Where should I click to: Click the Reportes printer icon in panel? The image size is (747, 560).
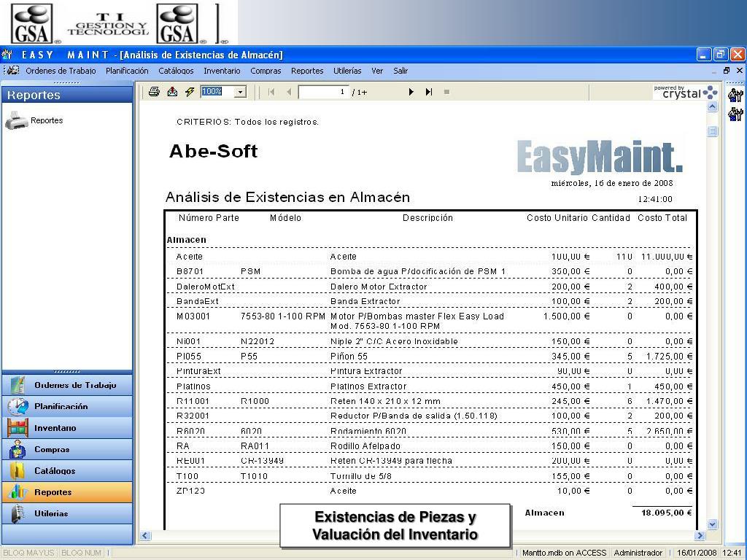16,120
